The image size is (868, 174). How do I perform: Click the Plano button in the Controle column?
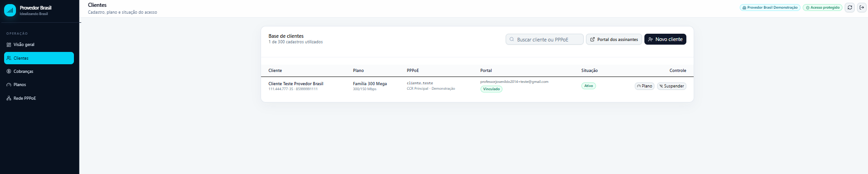[x=644, y=86]
